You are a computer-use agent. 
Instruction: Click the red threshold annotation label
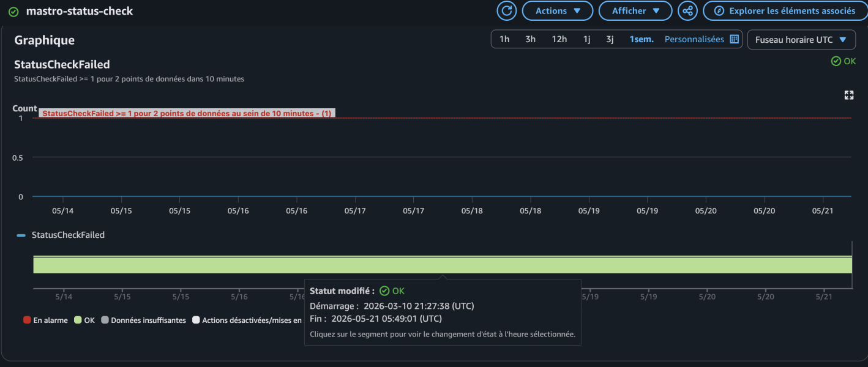[x=187, y=113]
